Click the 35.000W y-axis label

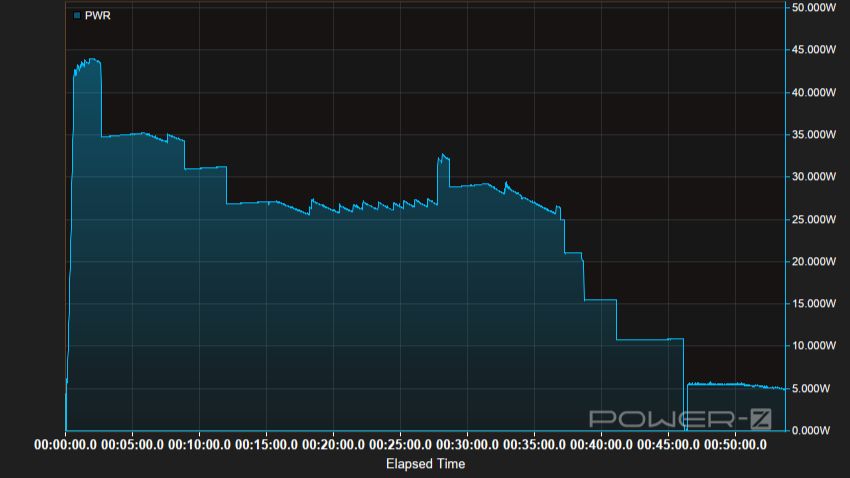813,135
